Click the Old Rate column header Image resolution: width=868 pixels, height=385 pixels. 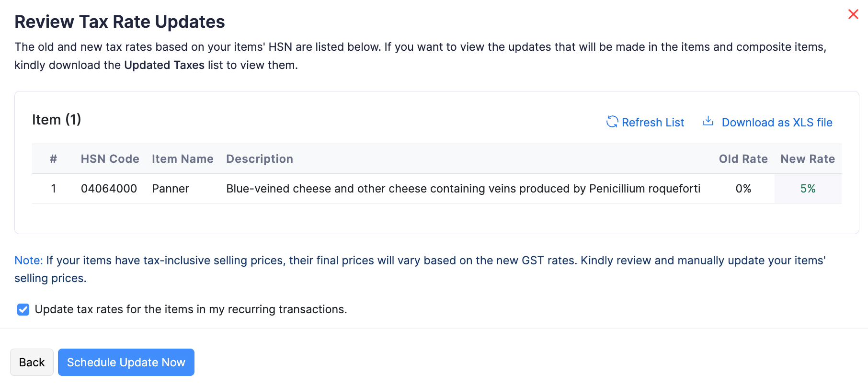[x=743, y=159]
